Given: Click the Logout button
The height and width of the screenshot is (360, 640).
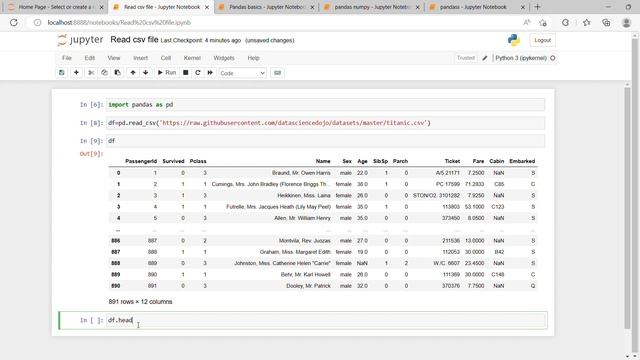Looking at the screenshot, I should [542, 40].
